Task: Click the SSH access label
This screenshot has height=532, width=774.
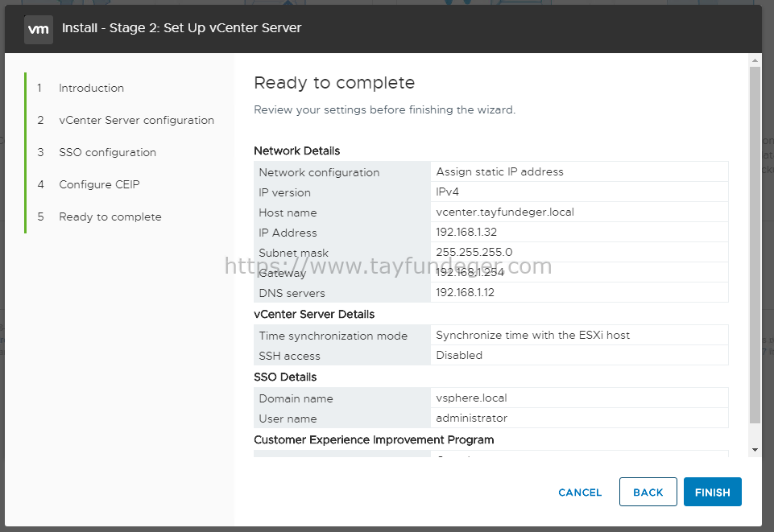Action: coord(289,356)
